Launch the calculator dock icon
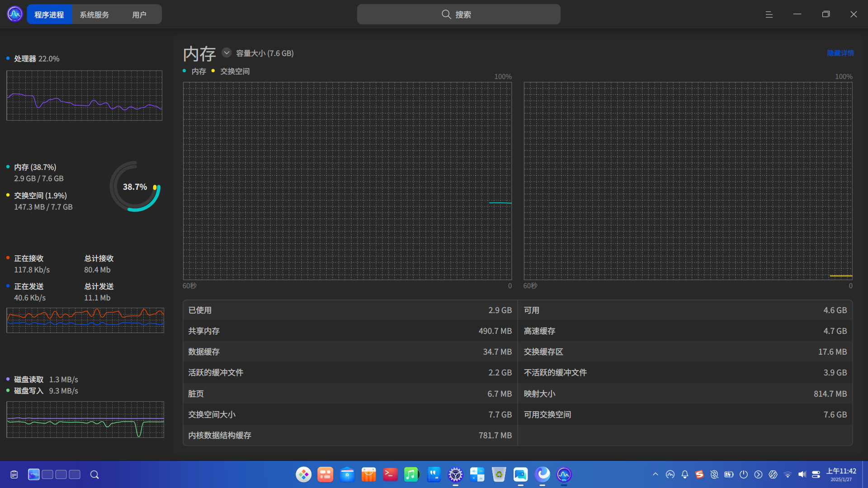This screenshot has width=868, height=488. pos(477,474)
